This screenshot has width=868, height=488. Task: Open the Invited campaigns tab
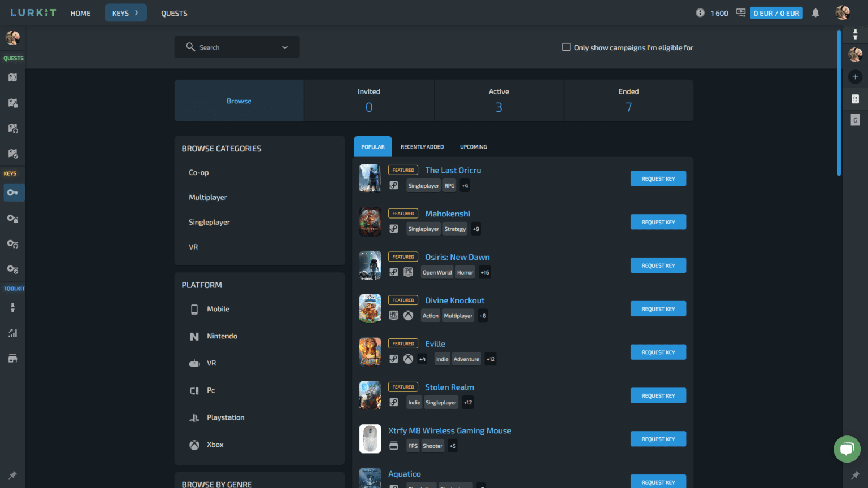click(369, 101)
